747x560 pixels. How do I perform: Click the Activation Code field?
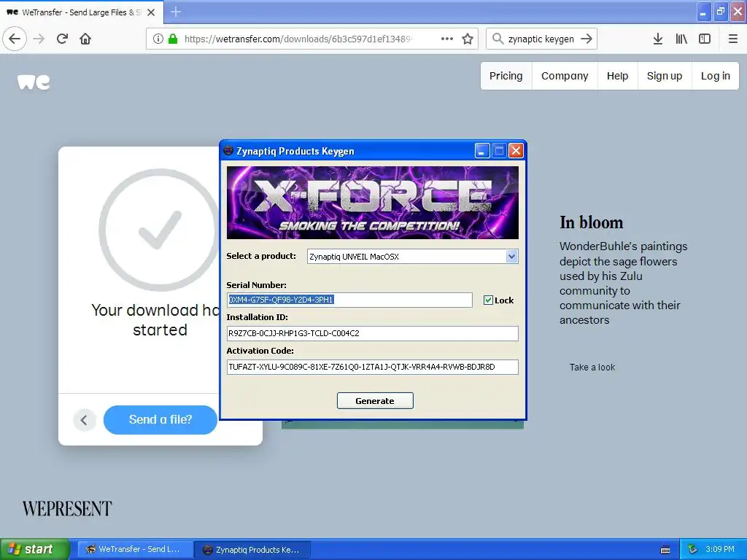pos(373,367)
